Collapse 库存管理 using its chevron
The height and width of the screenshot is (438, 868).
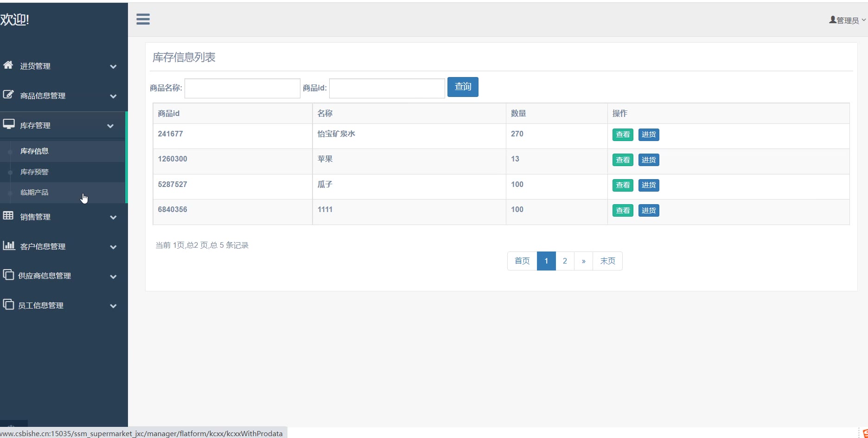[x=110, y=126]
